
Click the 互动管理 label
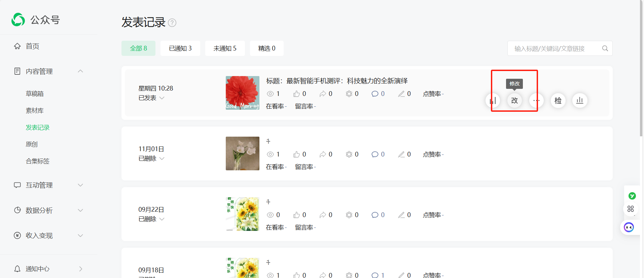tap(39, 185)
